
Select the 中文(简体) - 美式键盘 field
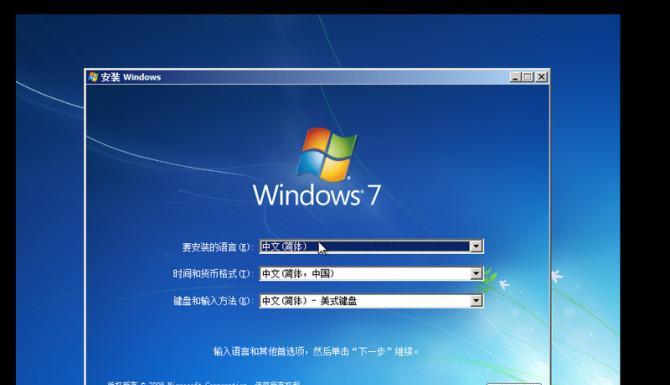click(371, 301)
